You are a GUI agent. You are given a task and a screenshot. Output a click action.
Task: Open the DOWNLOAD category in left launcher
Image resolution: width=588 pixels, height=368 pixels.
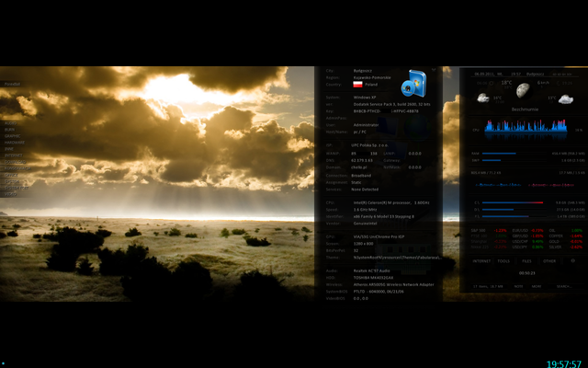[15, 162]
